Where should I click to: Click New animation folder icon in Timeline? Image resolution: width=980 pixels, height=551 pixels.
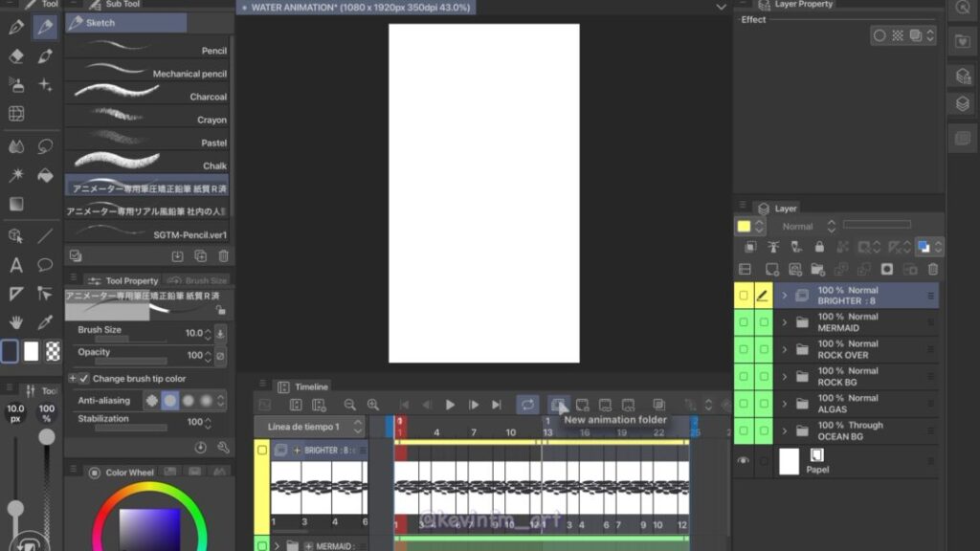(x=558, y=405)
